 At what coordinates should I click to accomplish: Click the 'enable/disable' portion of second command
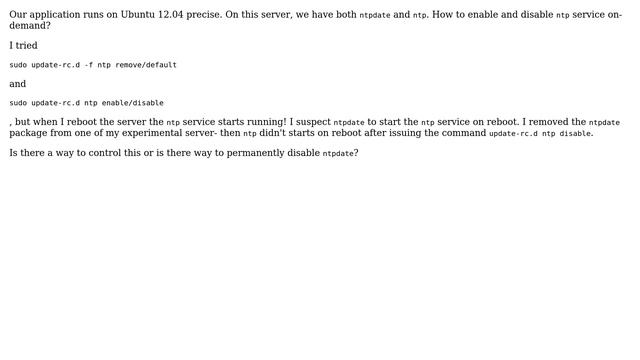[x=133, y=103]
